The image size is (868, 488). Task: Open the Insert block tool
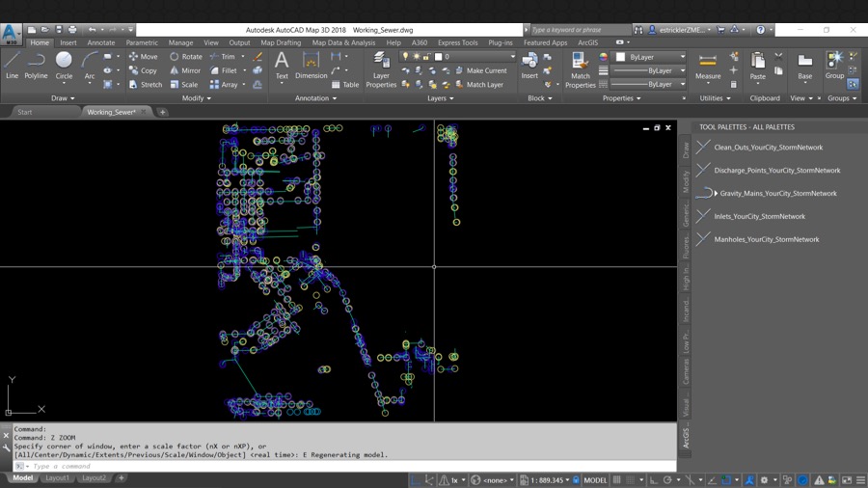[x=529, y=66]
